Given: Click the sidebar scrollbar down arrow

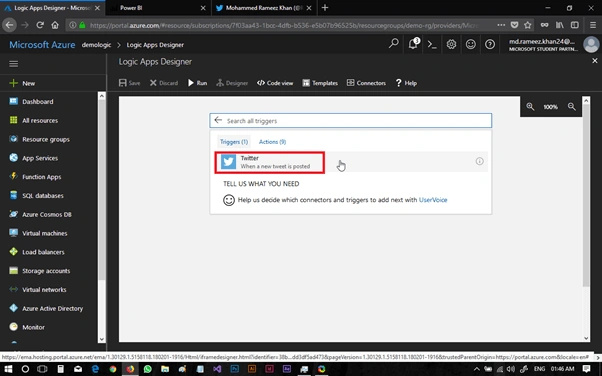Looking at the screenshot, I should click(x=102, y=339).
